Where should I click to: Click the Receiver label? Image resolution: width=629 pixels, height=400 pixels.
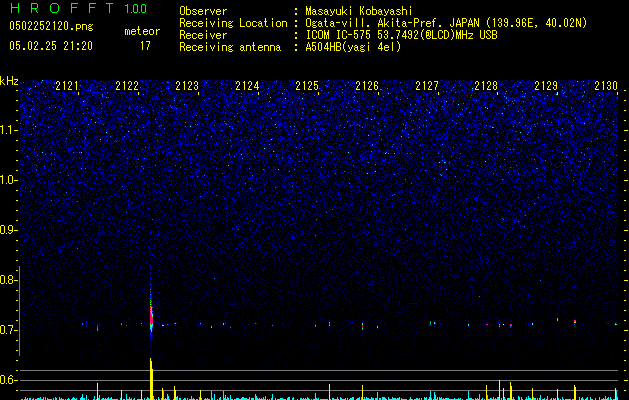tap(203, 35)
